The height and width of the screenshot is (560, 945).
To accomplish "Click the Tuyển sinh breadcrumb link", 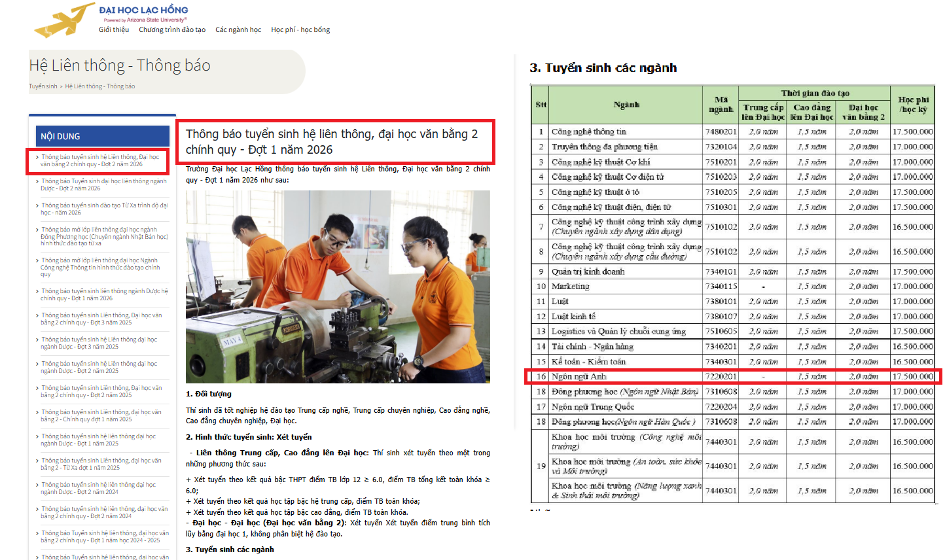I will coord(43,86).
